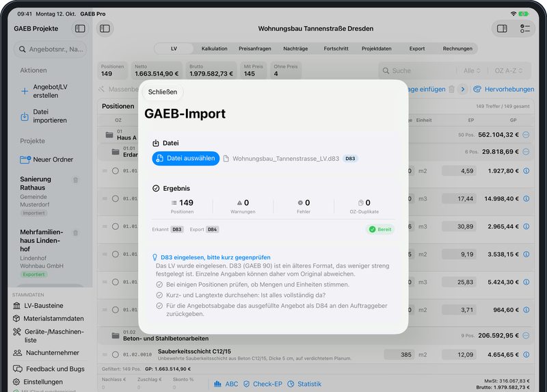Screen dimensions: 547x392
Task: Open the Sanierung Rathaus project
Action: click(49, 196)
